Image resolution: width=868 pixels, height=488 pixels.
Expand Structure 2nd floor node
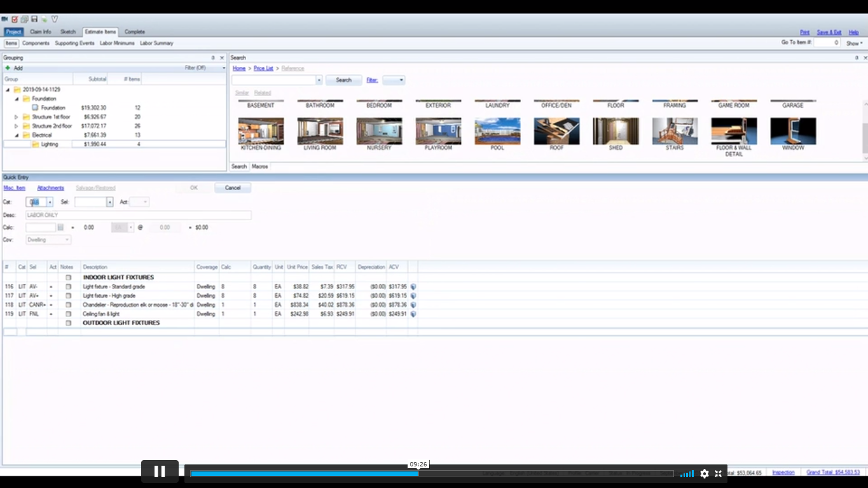(x=17, y=126)
